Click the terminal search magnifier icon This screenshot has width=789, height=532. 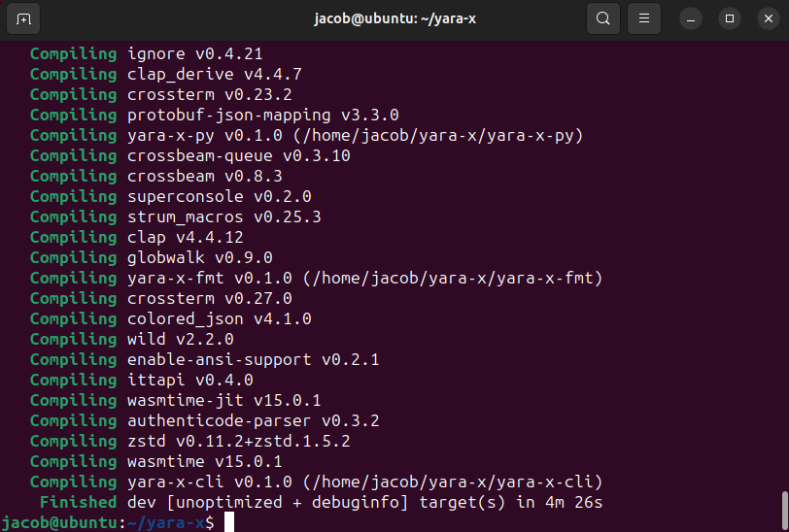pos(603,18)
